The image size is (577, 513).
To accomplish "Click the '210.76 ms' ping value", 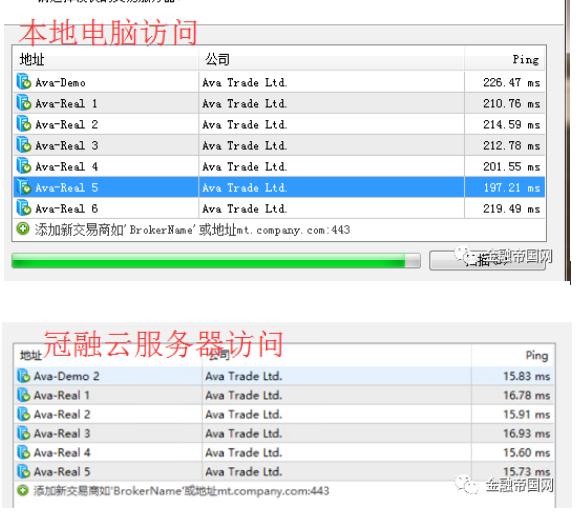I will coord(512,103).
